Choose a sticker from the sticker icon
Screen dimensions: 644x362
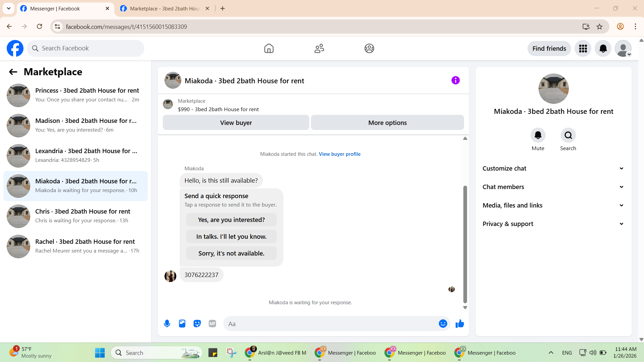pos(197,324)
